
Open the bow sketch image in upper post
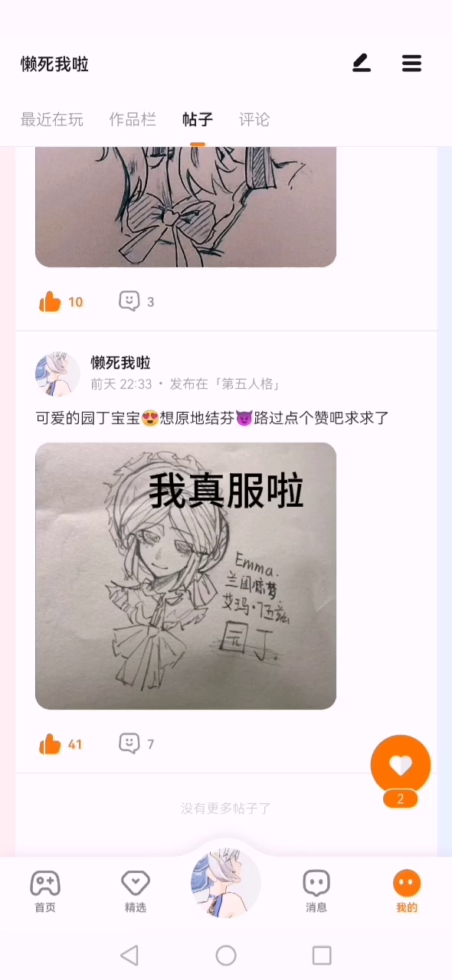tap(185, 207)
